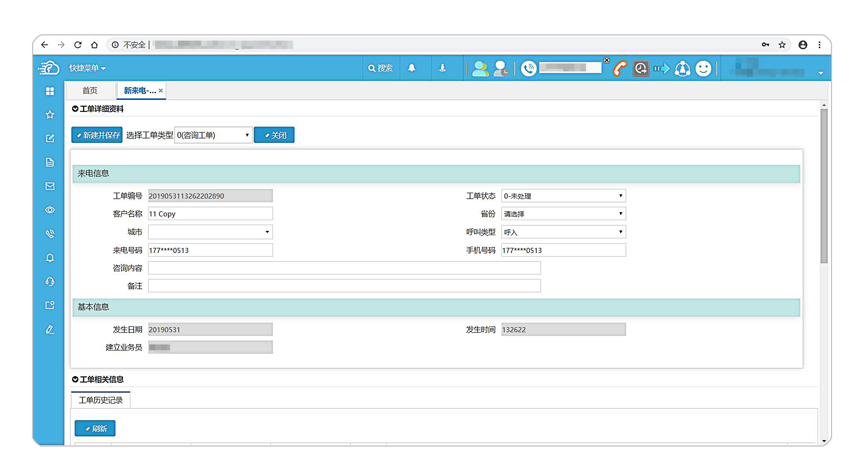Reload the page in browser
Image resolution: width=868 pixels, height=473 pixels.
[78, 44]
